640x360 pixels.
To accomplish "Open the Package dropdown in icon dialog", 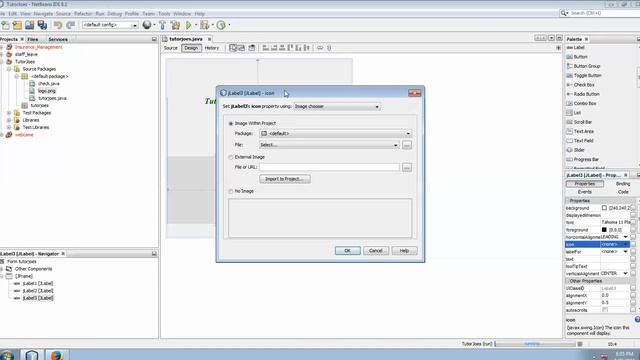I will coord(336,133).
